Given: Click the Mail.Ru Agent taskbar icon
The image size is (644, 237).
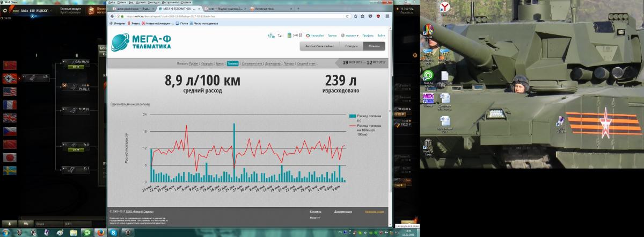Looking at the screenshot, I should click(x=87, y=232).
